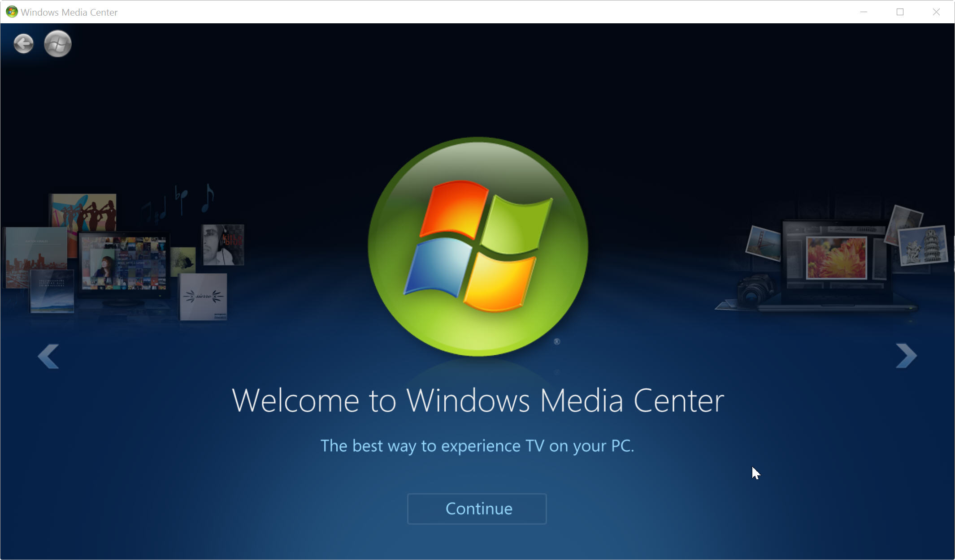Screen dimensions: 955x560
Task: Click 'The best way to experience TV' tagline
Action: [477, 446]
